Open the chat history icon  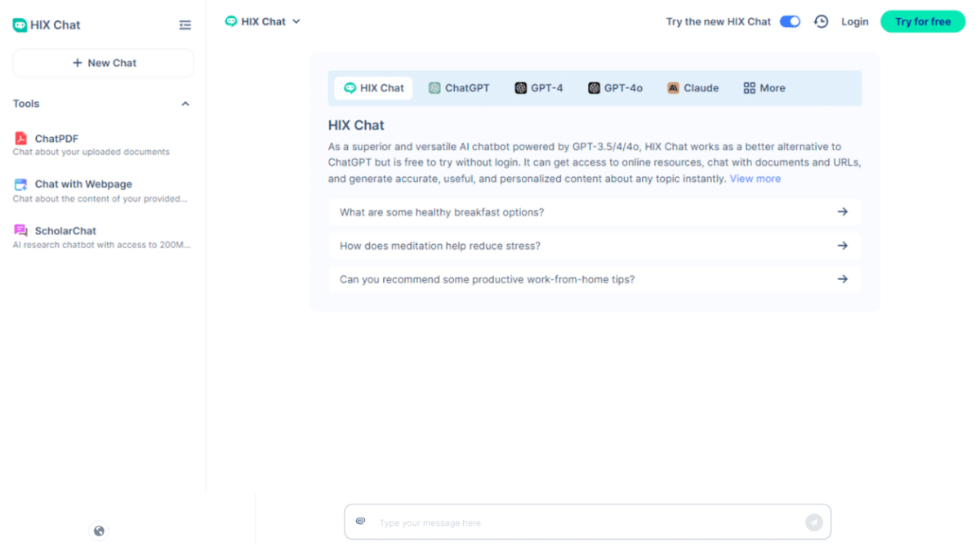[x=821, y=21]
